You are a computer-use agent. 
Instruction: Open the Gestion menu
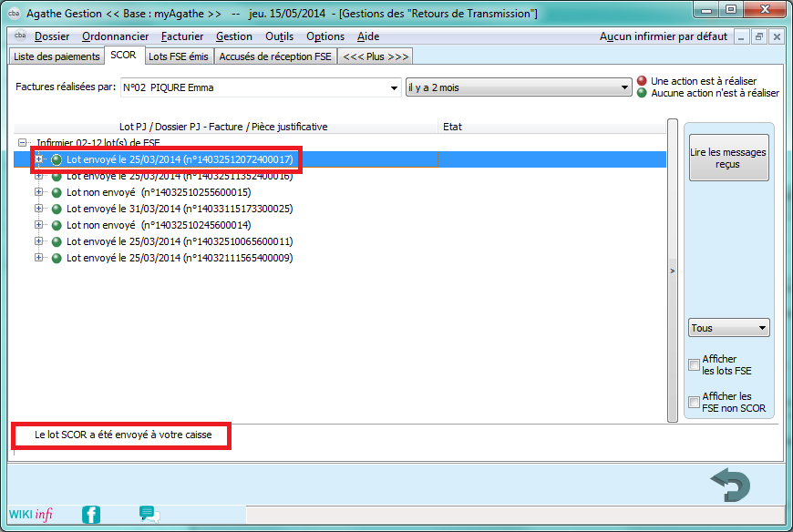pos(234,36)
